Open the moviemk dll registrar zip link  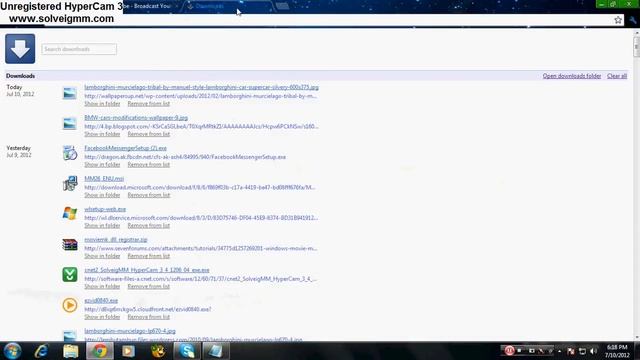click(116, 240)
